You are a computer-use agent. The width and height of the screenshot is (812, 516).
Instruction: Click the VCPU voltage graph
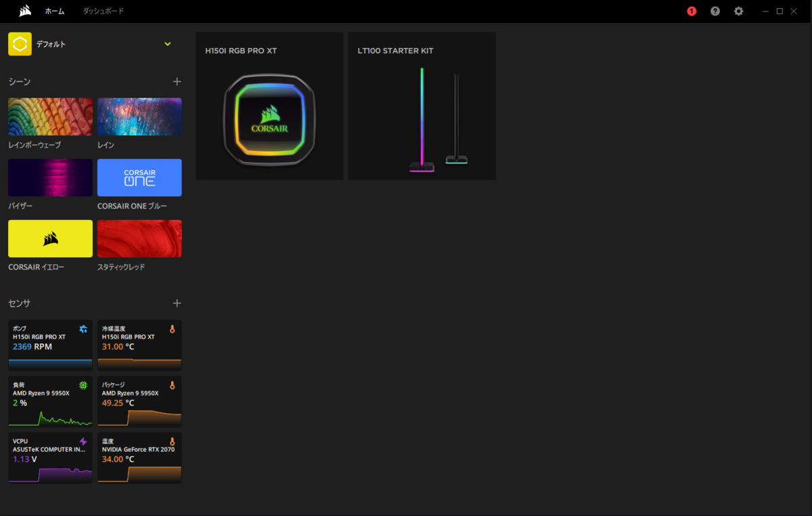(50, 474)
